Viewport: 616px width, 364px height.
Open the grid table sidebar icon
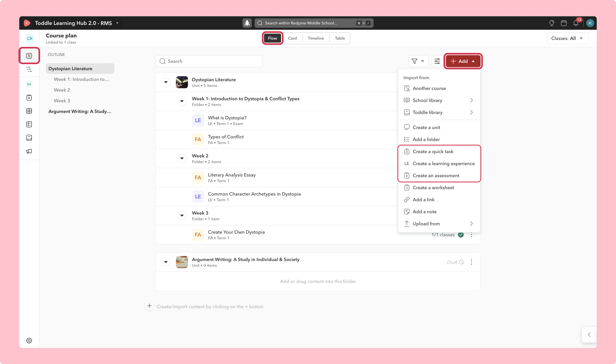[29, 111]
